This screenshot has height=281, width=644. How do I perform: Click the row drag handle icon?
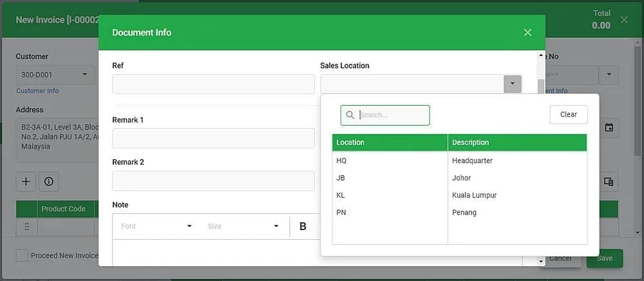26,226
